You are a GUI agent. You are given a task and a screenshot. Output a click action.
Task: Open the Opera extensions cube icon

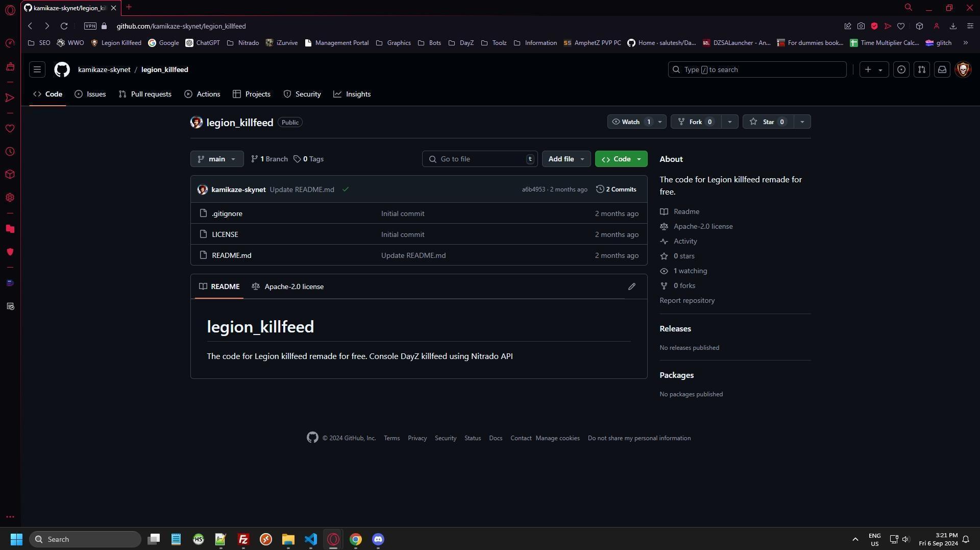(x=919, y=26)
